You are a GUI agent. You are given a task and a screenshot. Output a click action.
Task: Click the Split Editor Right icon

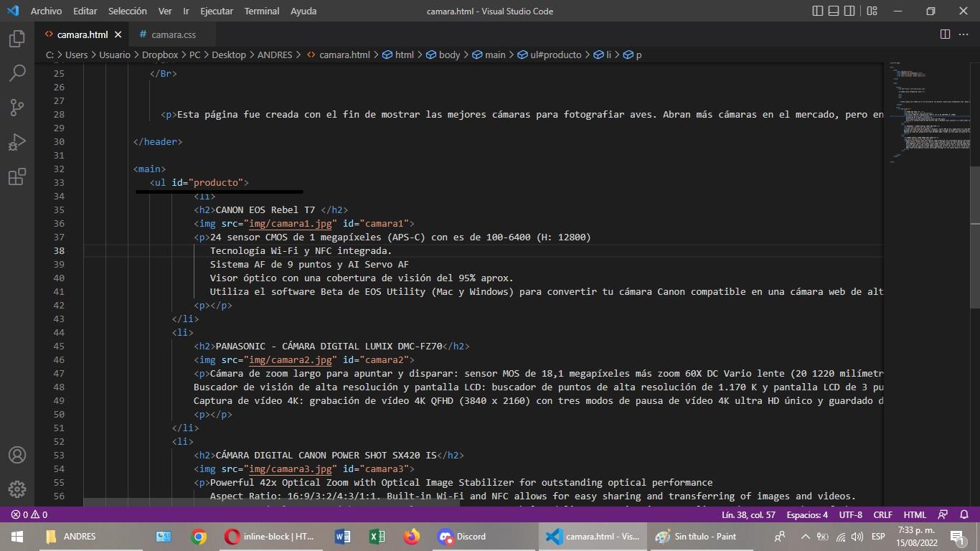click(945, 34)
